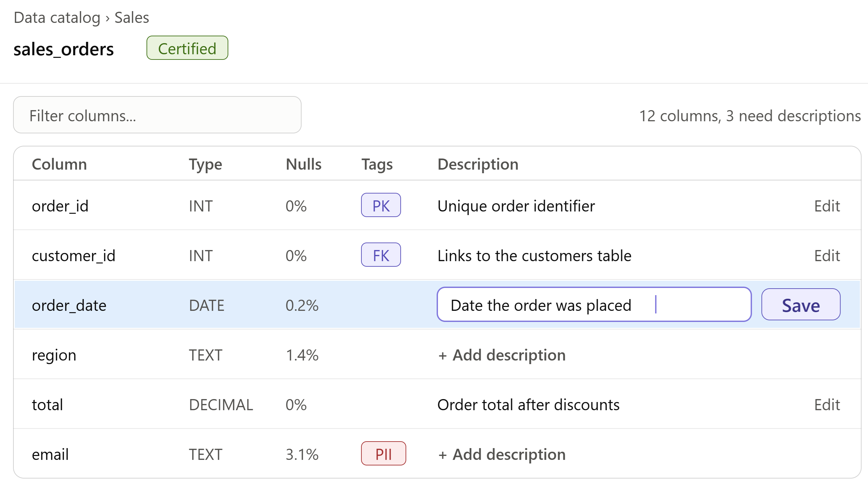
Task: Click the PII tag on email
Action: 383,454
